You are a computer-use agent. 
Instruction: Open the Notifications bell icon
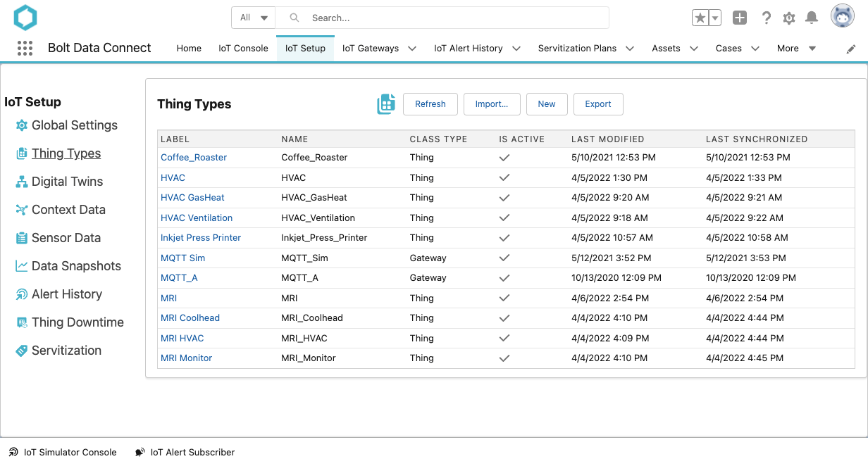tap(812, 18)
